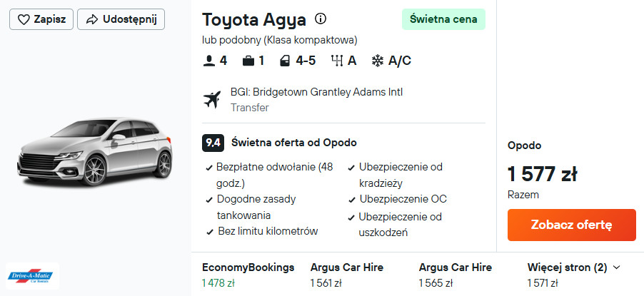Image resolution: width=644 pixels, height=296 pixels.
Task: Choose the Argus Car Hire 1 565 zł offer
Action: point(456,275)
